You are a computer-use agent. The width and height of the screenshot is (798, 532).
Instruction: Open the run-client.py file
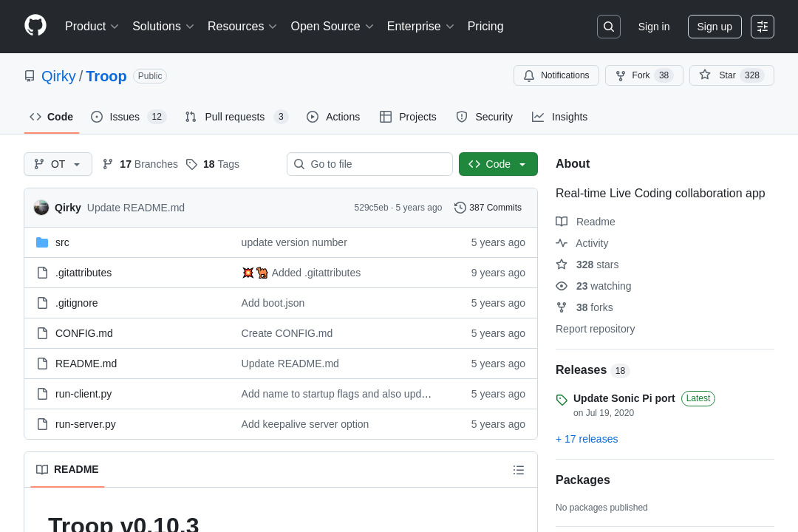coord(83,394)
